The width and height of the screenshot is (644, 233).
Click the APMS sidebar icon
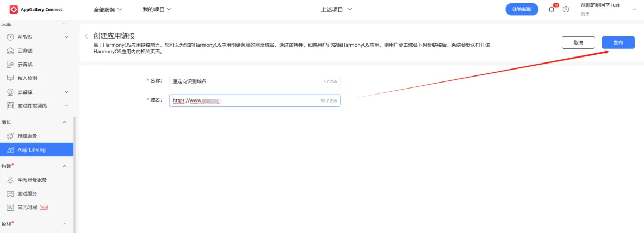[10, 37]
